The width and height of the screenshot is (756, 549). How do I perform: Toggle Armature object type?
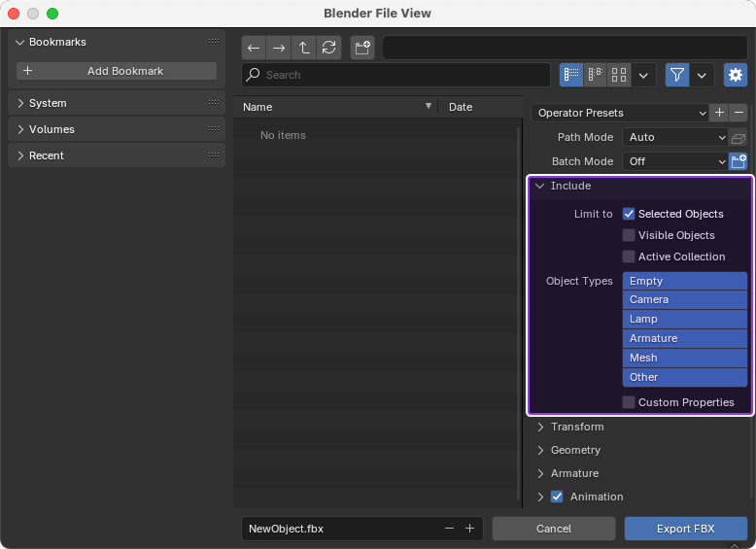coord(685,338)
